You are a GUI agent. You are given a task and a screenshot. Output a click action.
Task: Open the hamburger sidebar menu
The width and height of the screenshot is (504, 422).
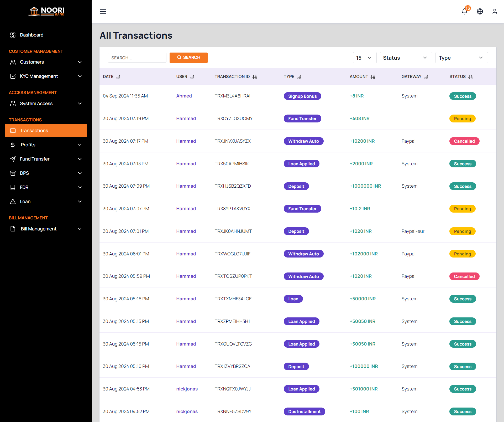(103, 12)
